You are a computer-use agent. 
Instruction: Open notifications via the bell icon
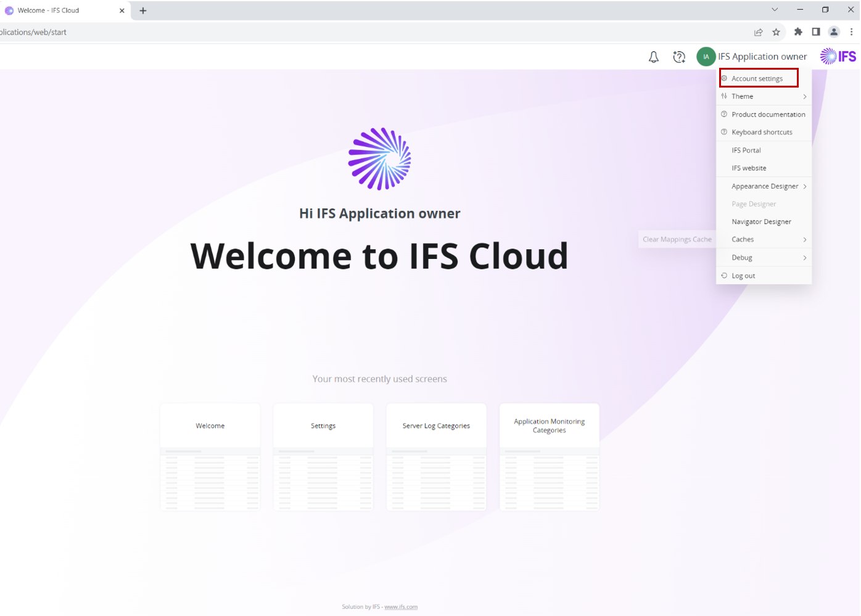coord(653,56)
